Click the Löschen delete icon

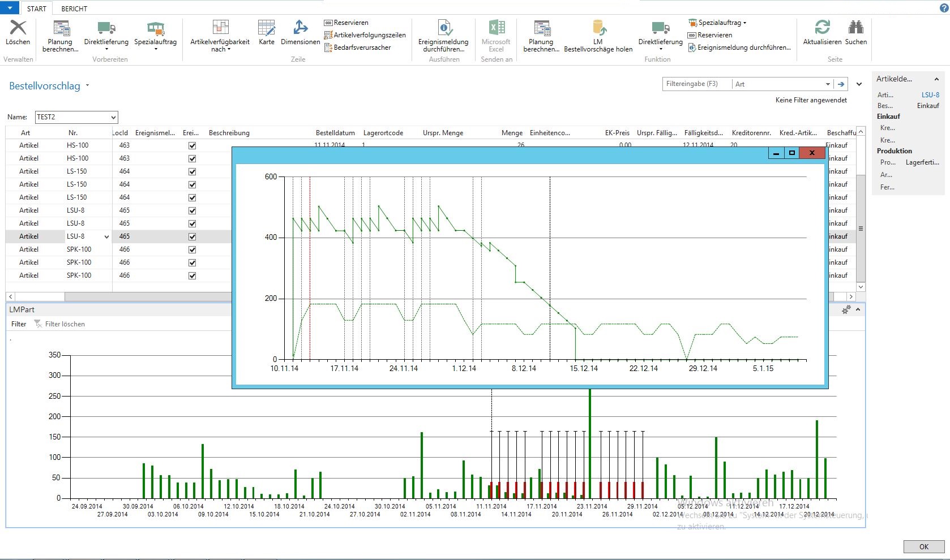point(18,28)
